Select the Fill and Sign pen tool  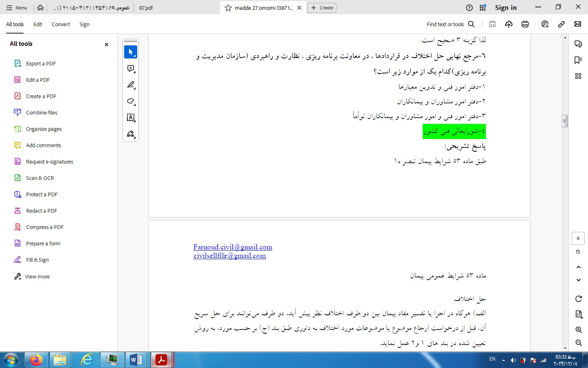131,134
